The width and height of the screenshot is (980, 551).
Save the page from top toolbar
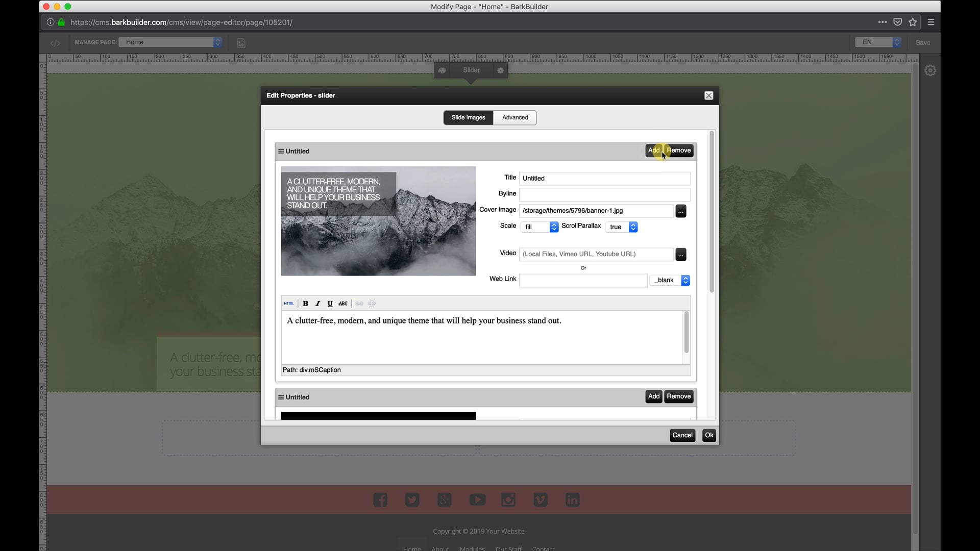click(x=923, y=43)
